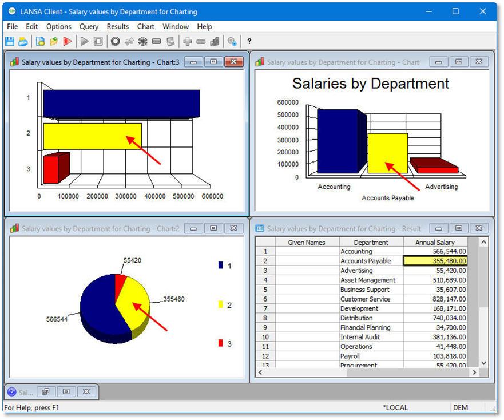504x420 pixels.
Task: Open the Query menu
Action: 89,26
